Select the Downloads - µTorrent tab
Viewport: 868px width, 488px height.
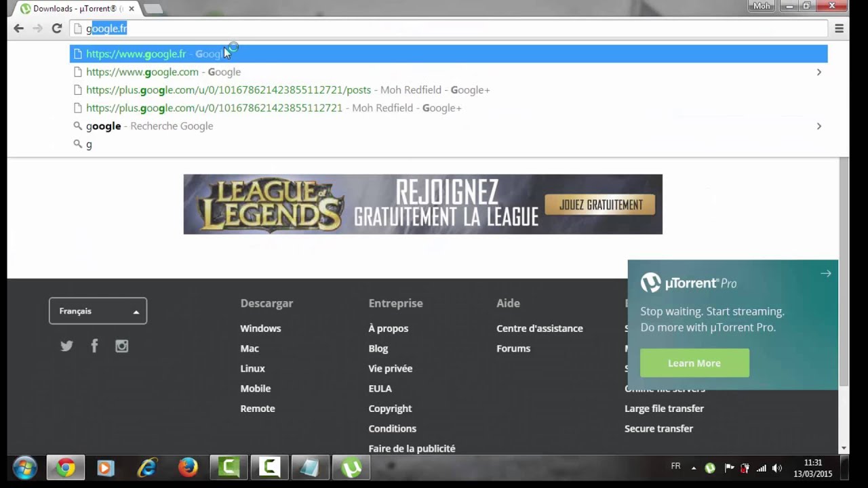click(x=77, y=9)
